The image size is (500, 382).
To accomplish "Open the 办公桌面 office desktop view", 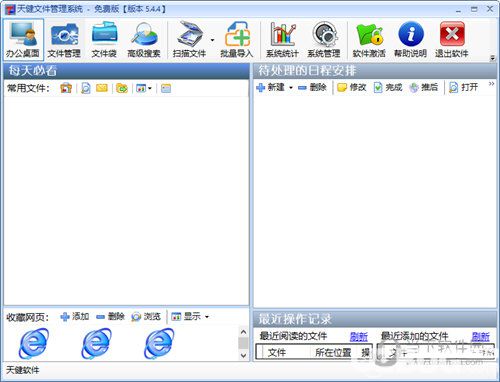I will coord(23,39).
